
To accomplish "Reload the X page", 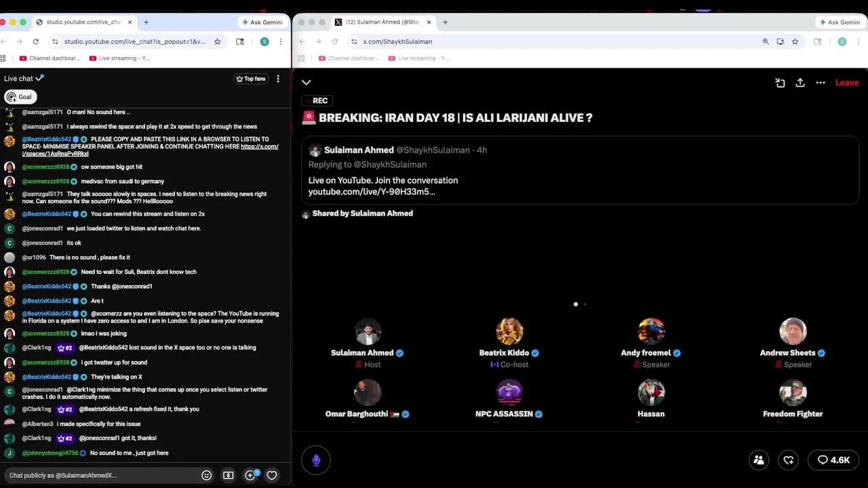I will pos(334,41).
